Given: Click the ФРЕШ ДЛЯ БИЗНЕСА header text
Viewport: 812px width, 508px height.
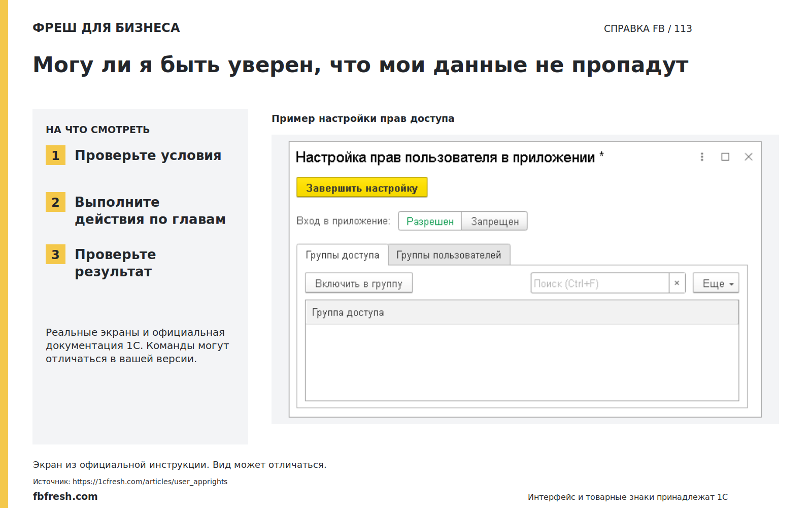Looking at the screenshot, I should coord(107,27).
